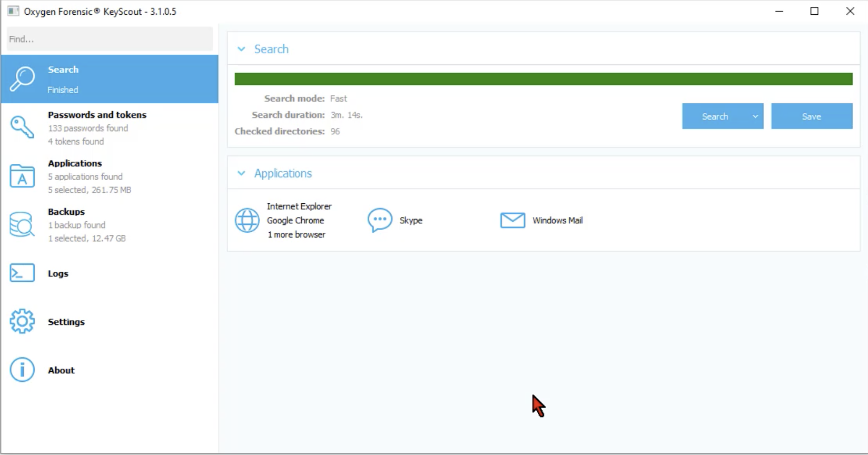Image resolution: width=868 pixels, height=455 pixels.
Task: Click the Windows Mail envelope icon
Action: point(512,220)
